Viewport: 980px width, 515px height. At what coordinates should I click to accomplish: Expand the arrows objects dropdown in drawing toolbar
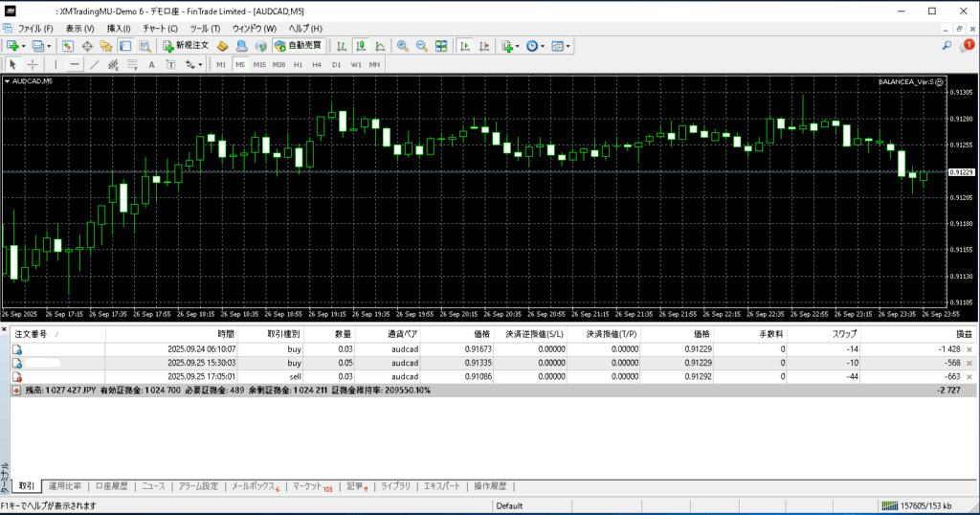point(199,64)
